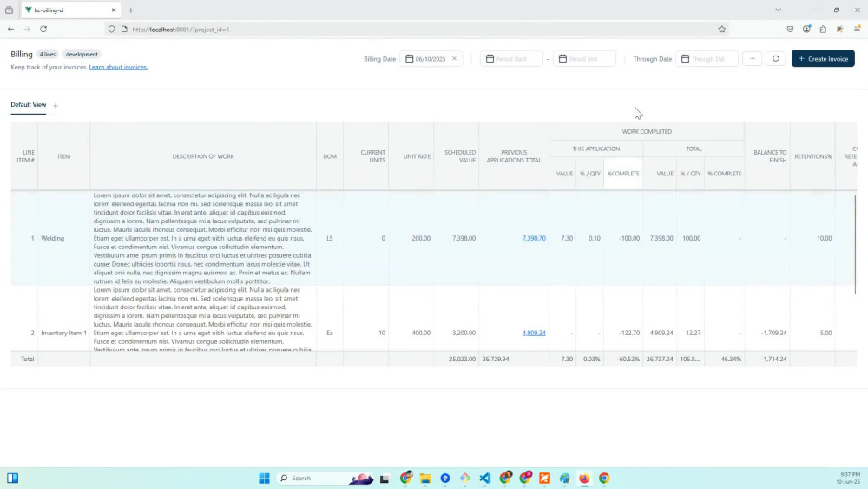The height and width of the screenshot is (489, 868).
Task: Clear the Billing Date 06/10/2025 value
Action: [x=455, y=59]
